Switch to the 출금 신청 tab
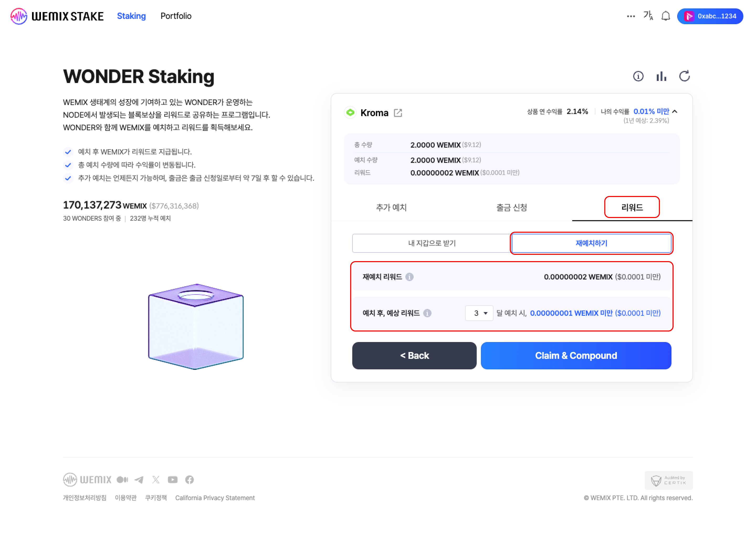 (511, 207)
